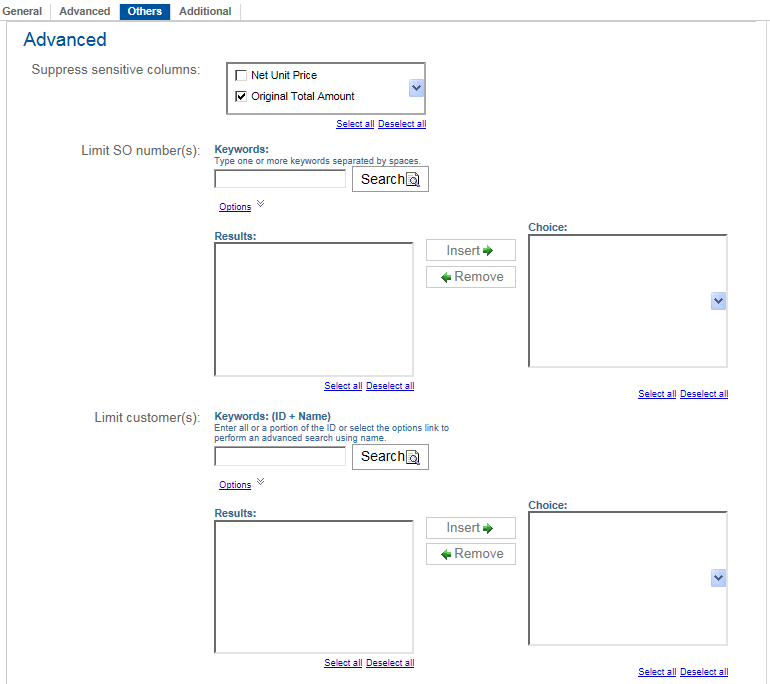Screen dimensions: 770x684
Task: Switch to the General tab
Action: point(22,12)
